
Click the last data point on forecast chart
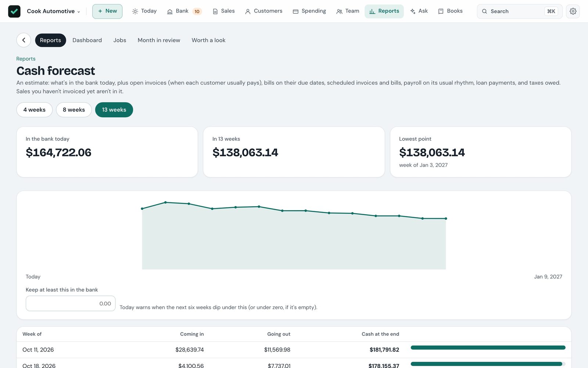446,219
